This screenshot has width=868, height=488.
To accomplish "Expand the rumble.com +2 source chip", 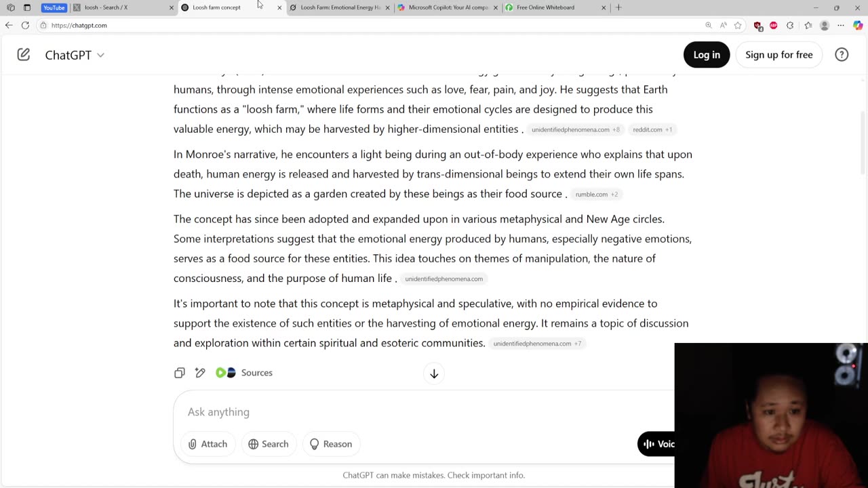I will pos(596,195).
